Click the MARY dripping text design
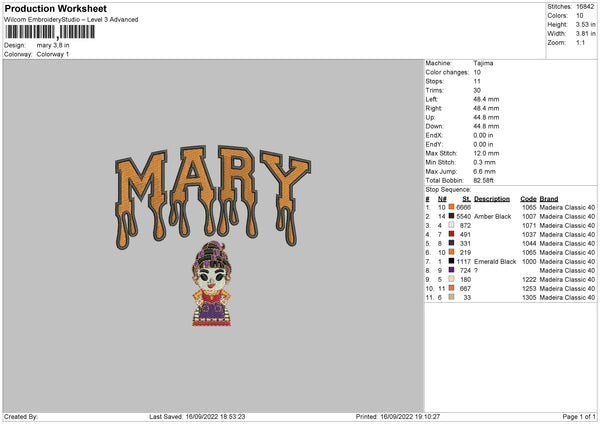This screenshot has height=424, width=600. tap(213, 197)
